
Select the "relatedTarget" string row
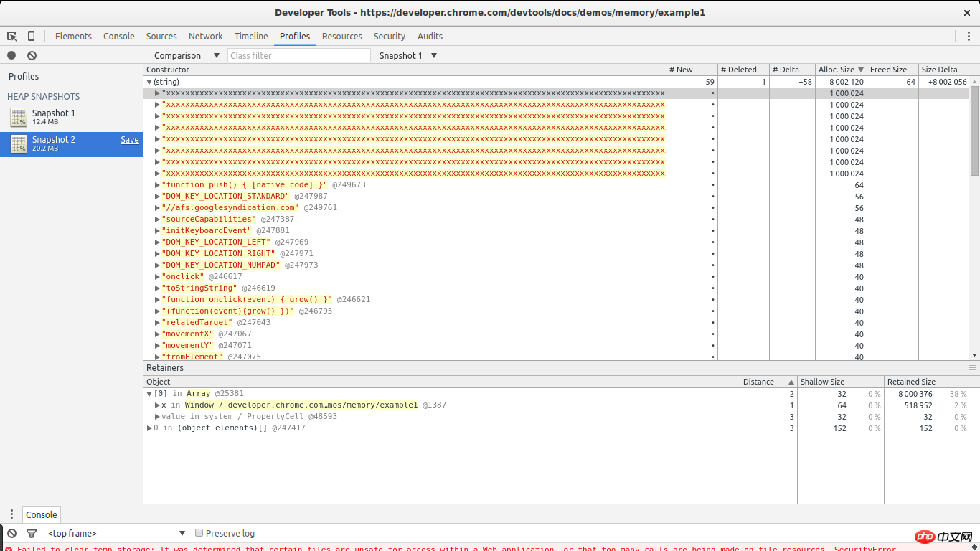pos(557,322)
